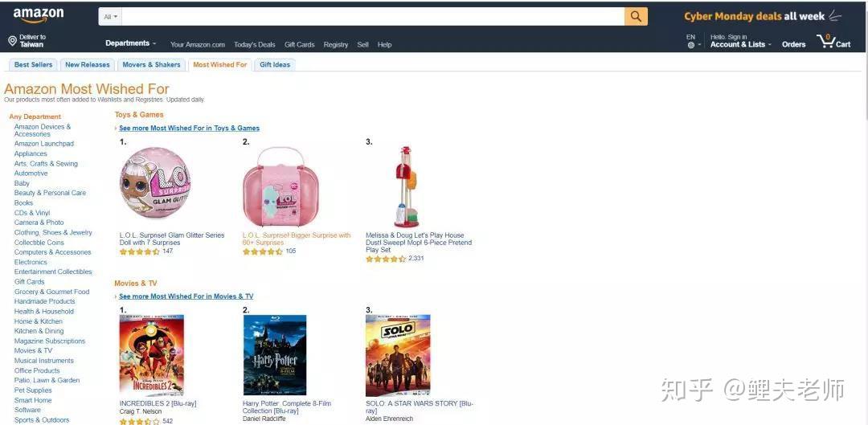Click the EN language globe icon
Image resolution: width=868 pixels, height=425 pixels.
(690, 45)
